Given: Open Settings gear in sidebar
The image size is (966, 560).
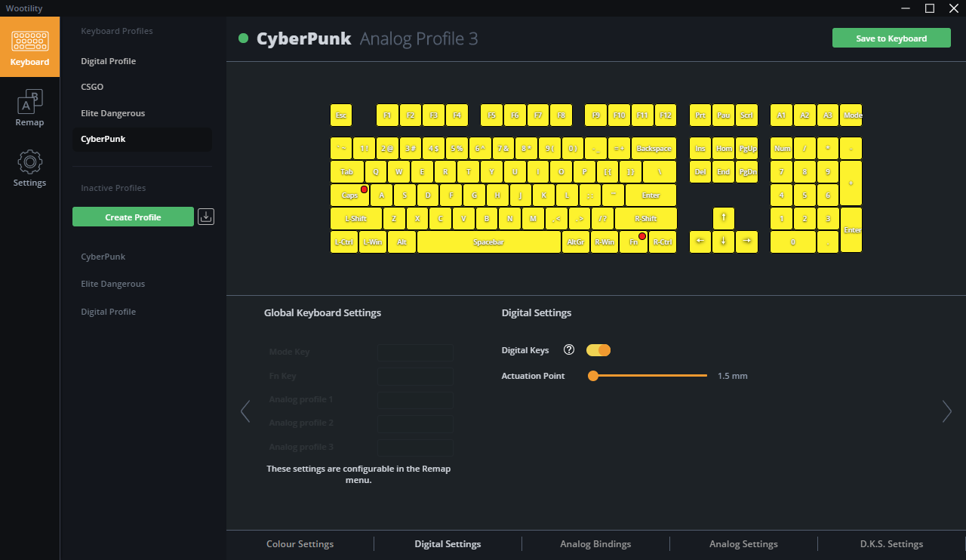Looking at the screenshot, I should [29, 168].
